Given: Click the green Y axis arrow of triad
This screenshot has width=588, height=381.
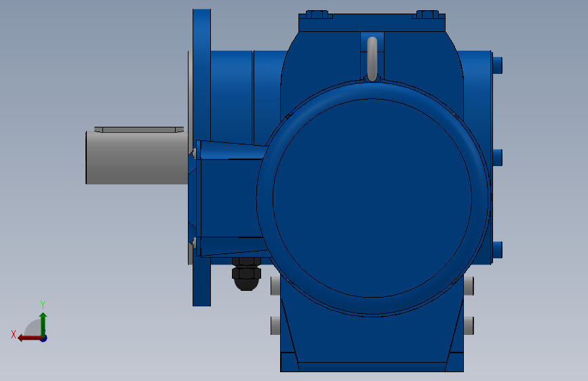Looking at the screenshot, I should (43, 325).
